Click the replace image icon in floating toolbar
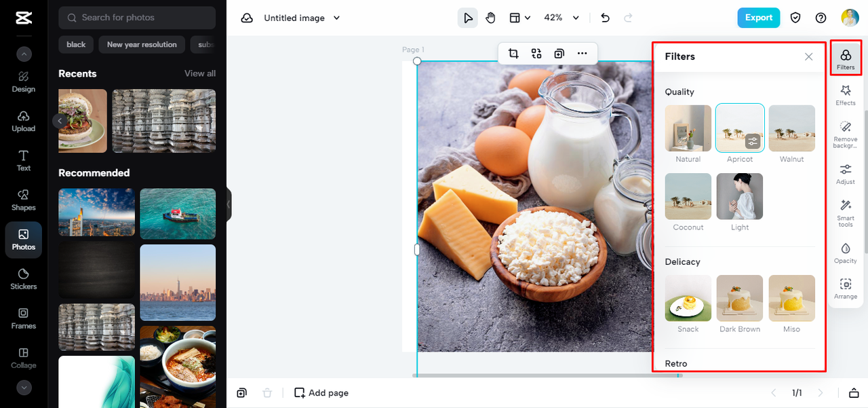 536,54
